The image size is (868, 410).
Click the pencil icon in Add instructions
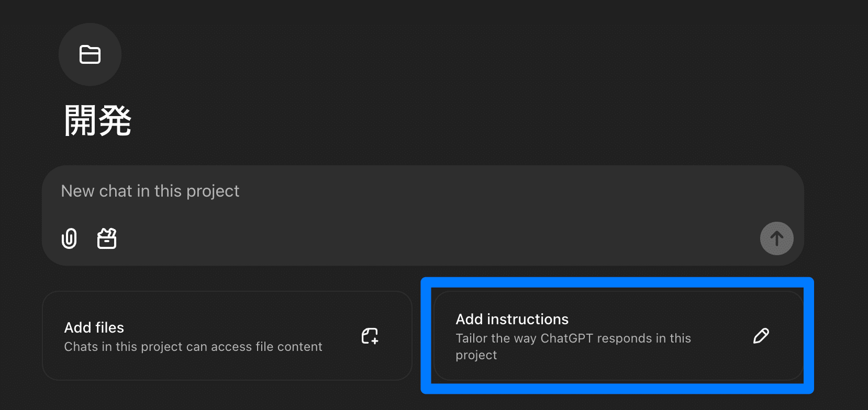point(761,336)
